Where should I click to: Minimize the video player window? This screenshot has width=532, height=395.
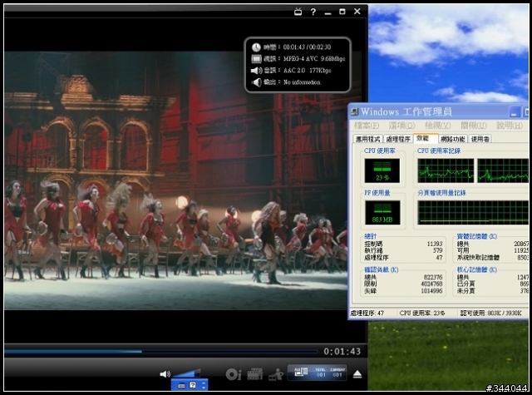[x=328, y=12]
